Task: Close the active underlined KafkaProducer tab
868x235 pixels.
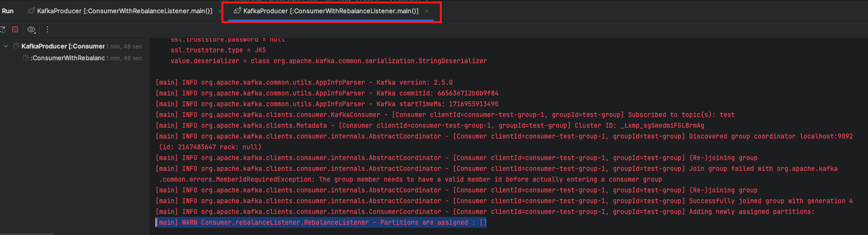Action: [427, 11]
